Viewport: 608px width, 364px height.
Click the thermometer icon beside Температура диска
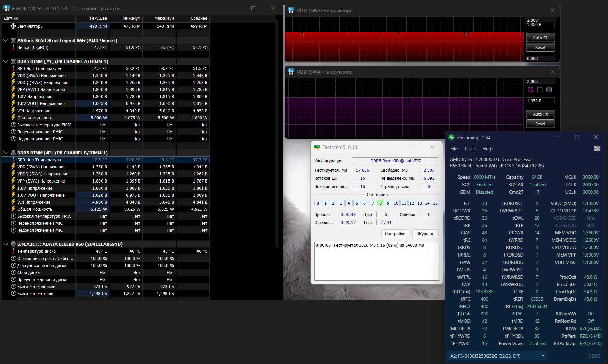13,251
